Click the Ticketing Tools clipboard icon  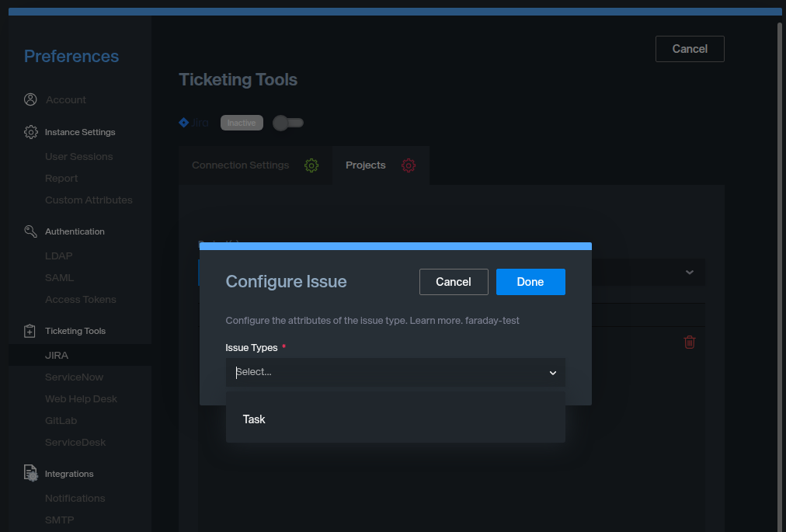pyautogui.click(x=30, y=331)
